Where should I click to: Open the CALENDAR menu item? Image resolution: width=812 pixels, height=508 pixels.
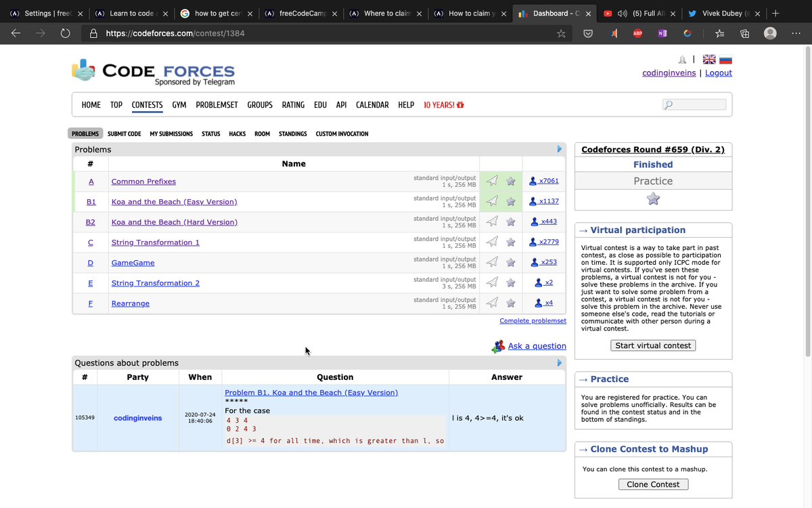372,105
